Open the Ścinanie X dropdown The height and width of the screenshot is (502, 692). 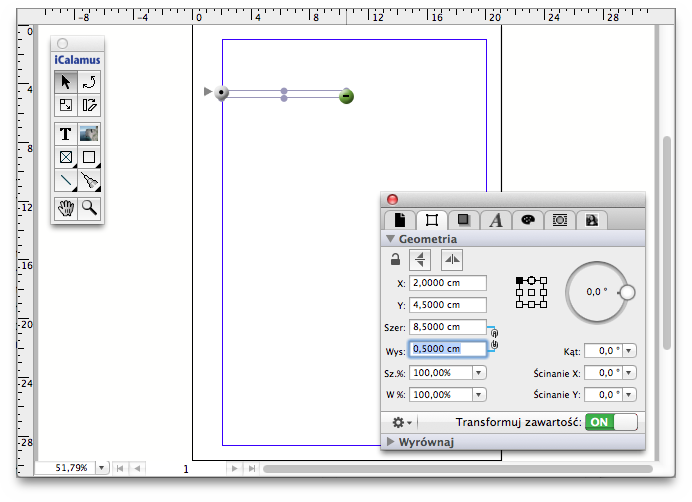[629, 373]
